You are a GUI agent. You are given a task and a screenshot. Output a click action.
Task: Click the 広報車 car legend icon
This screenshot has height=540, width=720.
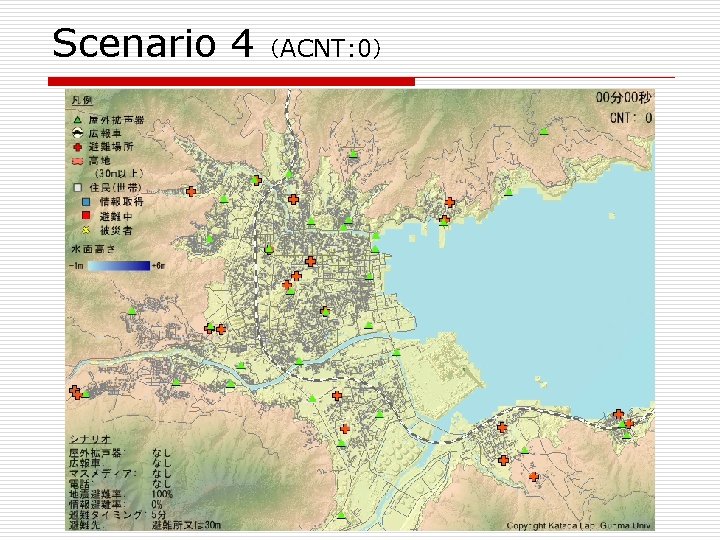[78, 133]
